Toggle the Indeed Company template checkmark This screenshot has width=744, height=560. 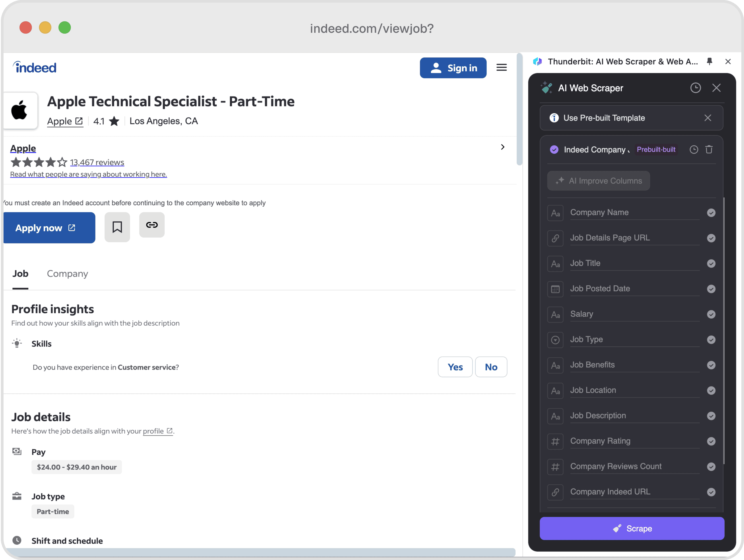point(554,150)
